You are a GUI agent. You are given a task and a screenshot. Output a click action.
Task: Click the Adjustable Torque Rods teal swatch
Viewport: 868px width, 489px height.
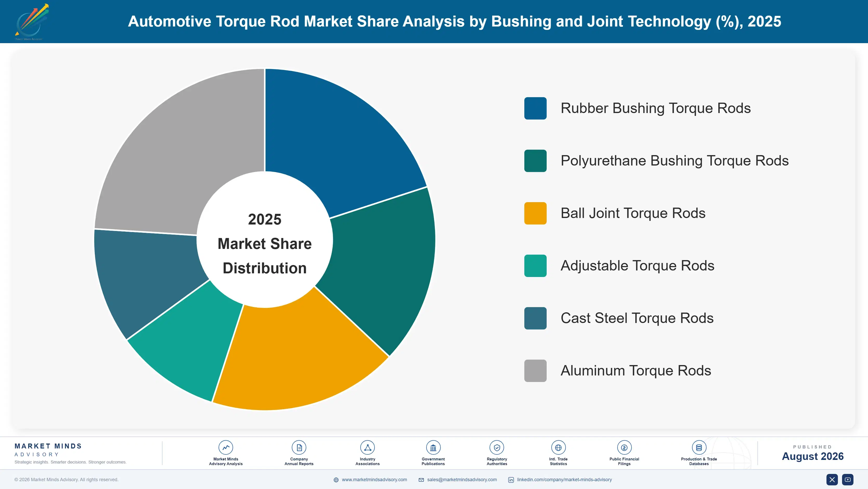tap(535, 265)
